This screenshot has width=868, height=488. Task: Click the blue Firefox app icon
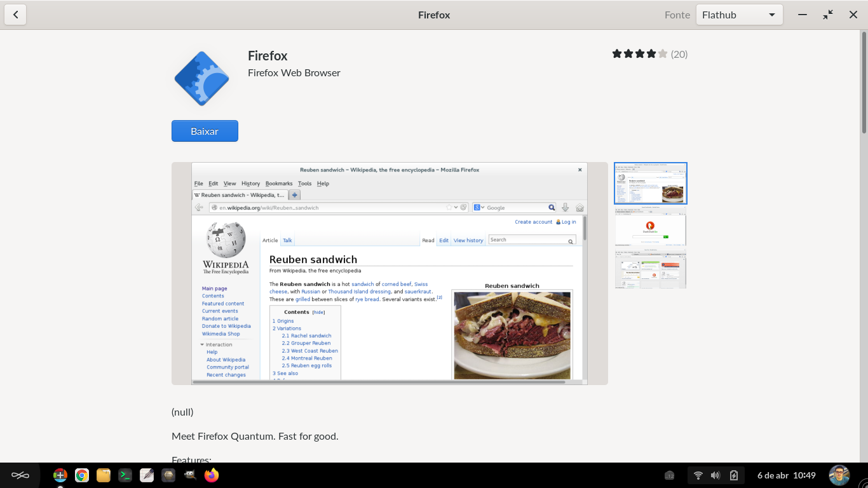(x=202, y=79)
